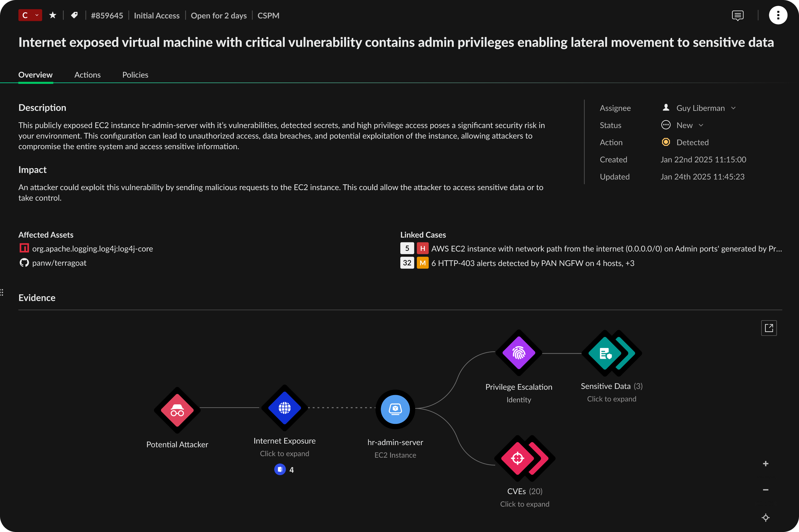Zoom in on the evidence graph

pyautogui.click(x=766, y=463)
